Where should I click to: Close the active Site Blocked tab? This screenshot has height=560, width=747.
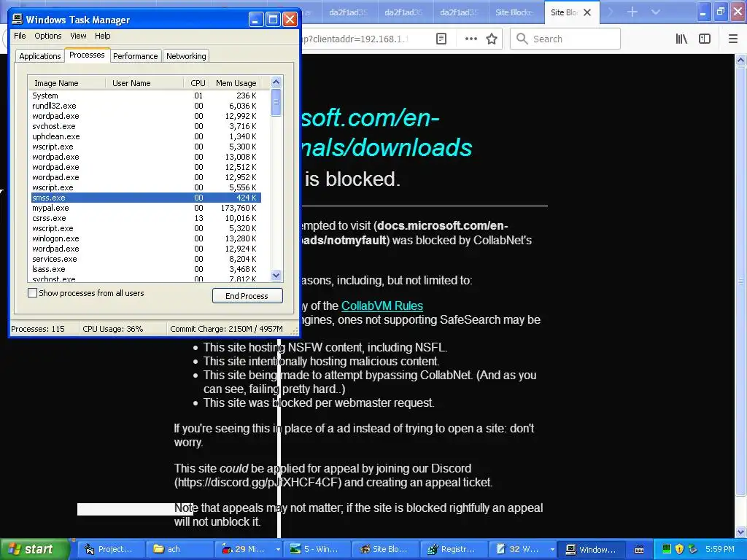587,12
